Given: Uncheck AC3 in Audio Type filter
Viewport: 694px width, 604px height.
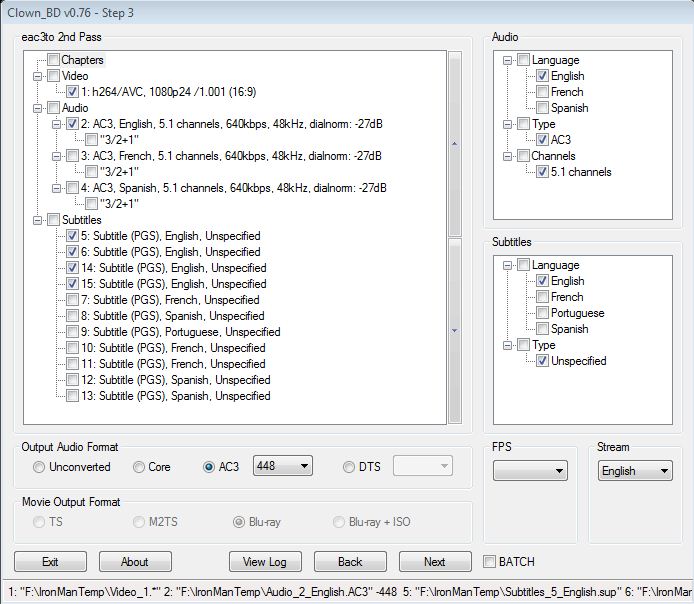Looking at the screenshot, I should coord(542,139).
